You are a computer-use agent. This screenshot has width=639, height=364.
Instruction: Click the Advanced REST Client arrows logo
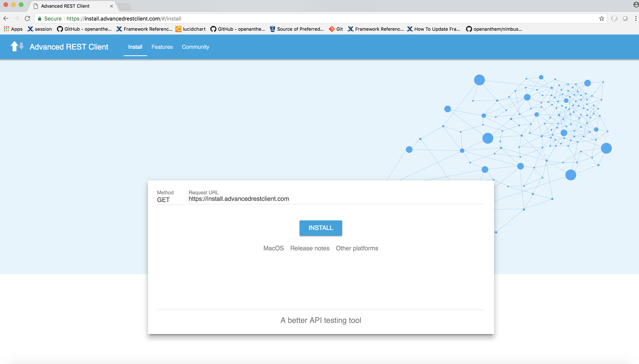click(x=17, y=46)
